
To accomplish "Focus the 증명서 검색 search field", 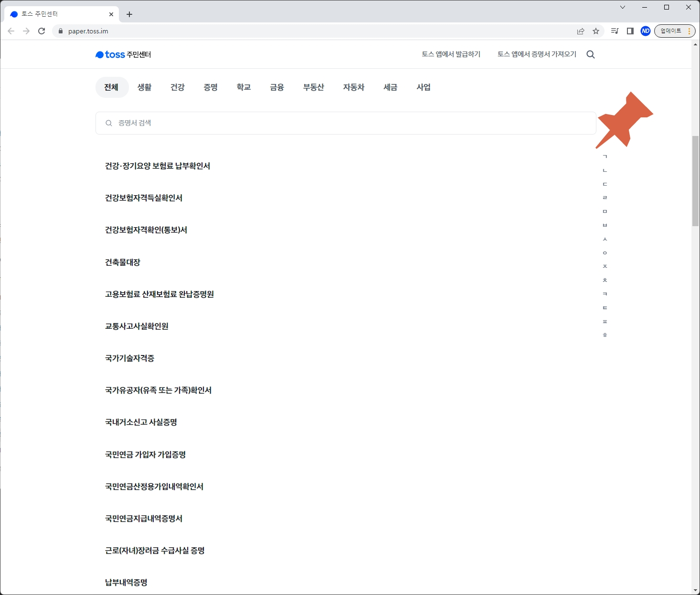I will pyautogui.click(x=346, y=123).
